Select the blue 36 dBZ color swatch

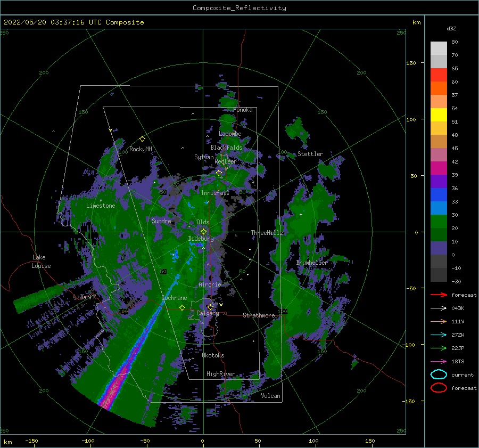[439, 194]
